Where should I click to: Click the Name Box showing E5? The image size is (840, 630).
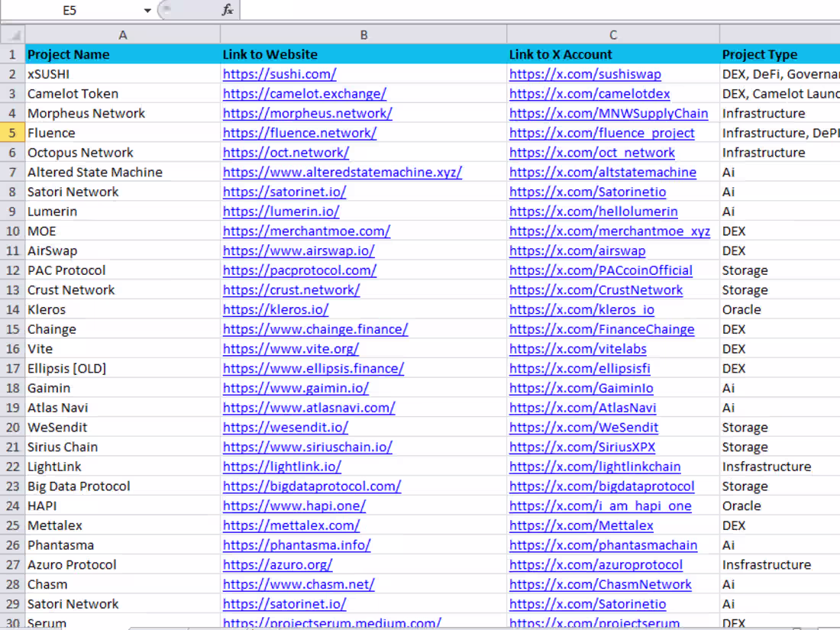(69, 10)
